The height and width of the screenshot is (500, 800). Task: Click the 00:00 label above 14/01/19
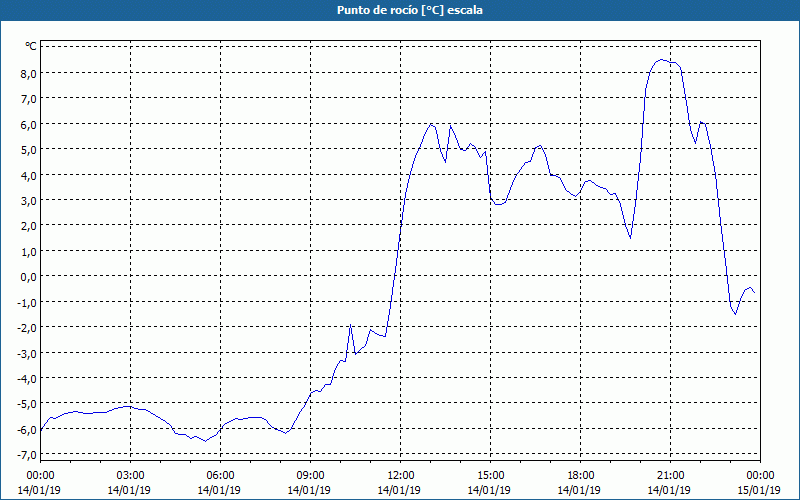click(x=40, y=476)
